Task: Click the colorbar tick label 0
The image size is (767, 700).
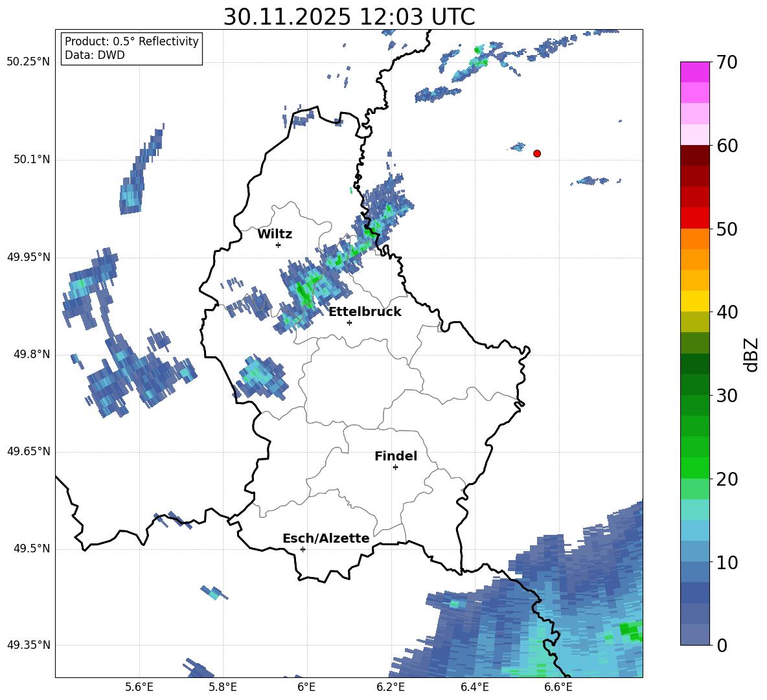Action: (722, 645)
